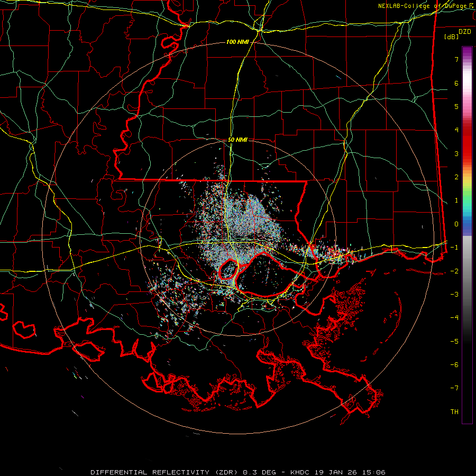
Task: Click the -1 value on color scale
Action: click(x=454, y=248)
